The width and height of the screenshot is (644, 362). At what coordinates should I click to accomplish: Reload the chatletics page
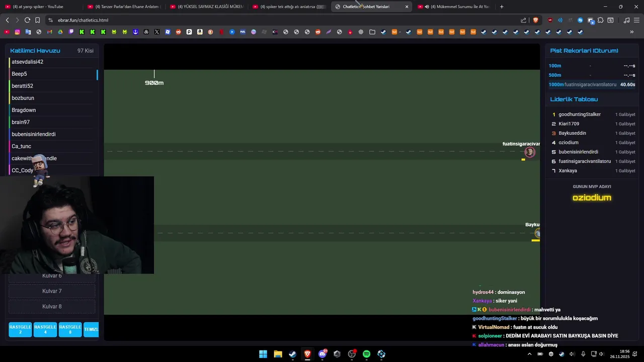tap(27, 20)
